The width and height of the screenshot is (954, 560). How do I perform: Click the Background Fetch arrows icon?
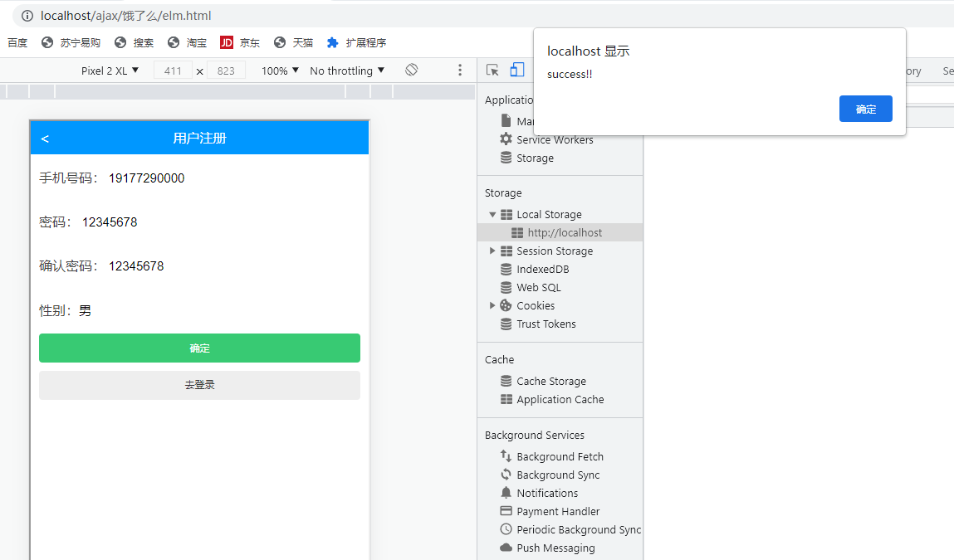(506, 455)
